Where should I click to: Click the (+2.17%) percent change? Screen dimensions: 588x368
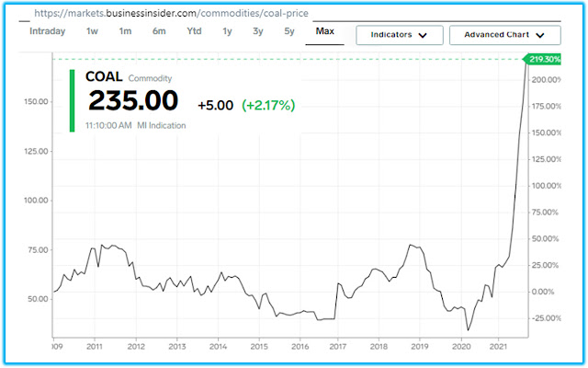pos(268,106)
